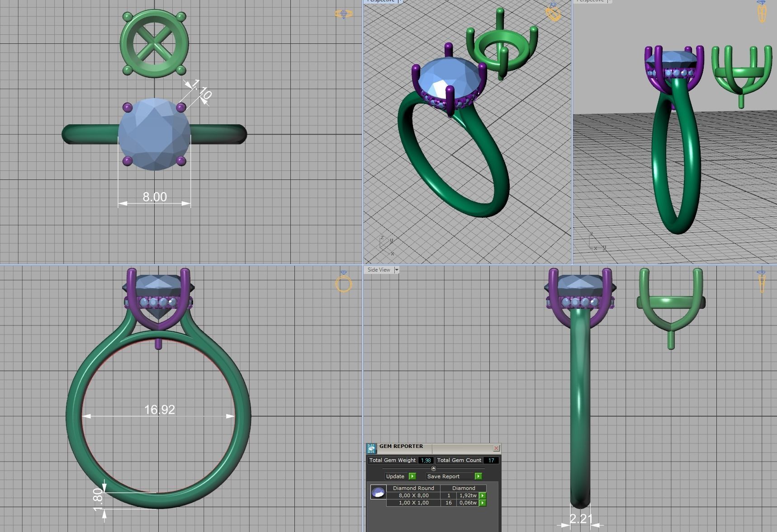Click the 'Update' button label
The width and height of the screenshot is (777, 532).
click(x=395, y=476)
